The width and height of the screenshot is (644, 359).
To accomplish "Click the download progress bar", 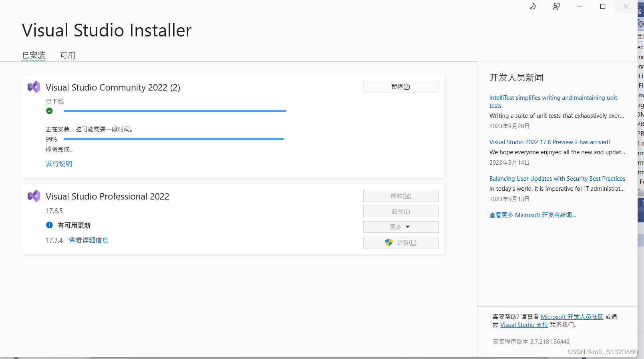I will point(175,111).
